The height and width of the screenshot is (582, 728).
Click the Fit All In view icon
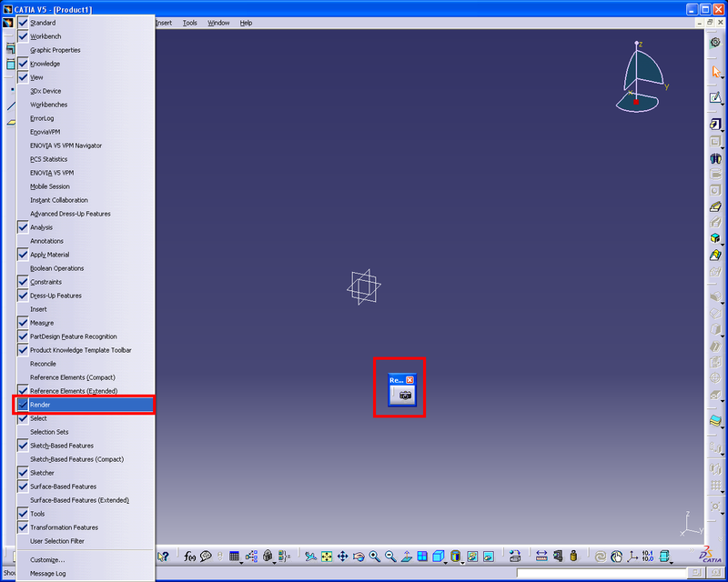pyautogui.click(x=327, y=556)
